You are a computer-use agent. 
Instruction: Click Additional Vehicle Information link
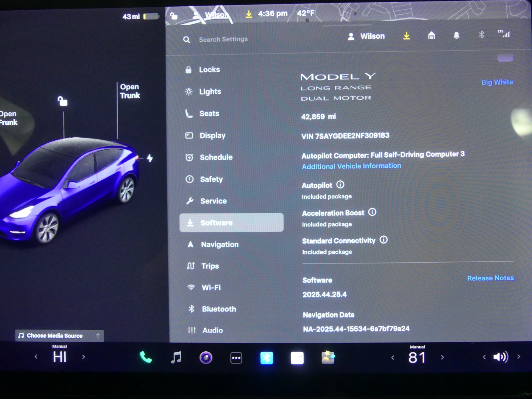351,166
